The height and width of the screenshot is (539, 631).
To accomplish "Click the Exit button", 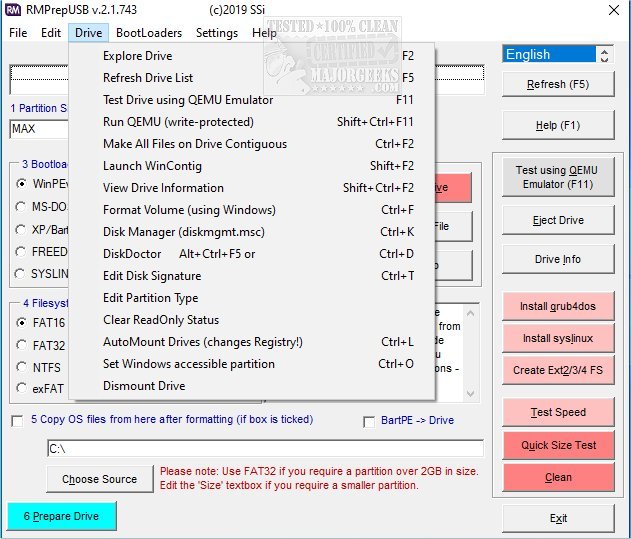I will (x=558, y=518).
